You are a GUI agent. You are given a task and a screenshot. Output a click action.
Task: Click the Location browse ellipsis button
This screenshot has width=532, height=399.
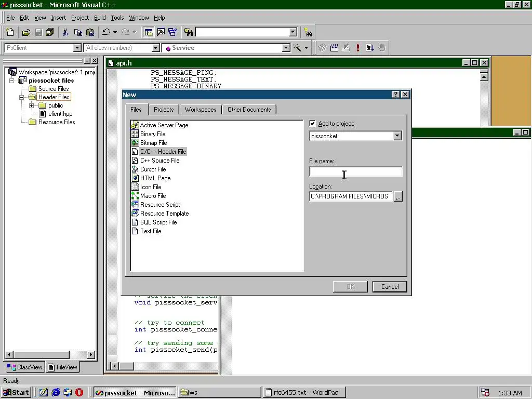(398, 196)
